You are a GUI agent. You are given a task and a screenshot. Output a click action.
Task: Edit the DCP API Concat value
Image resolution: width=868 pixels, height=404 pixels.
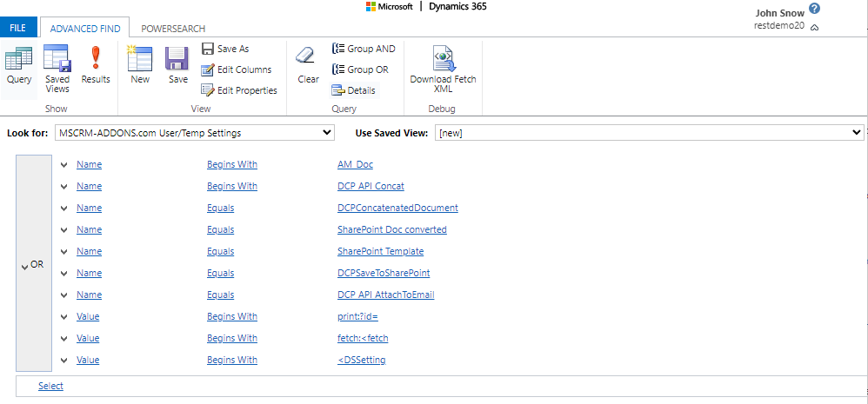(x=371, y=186)
